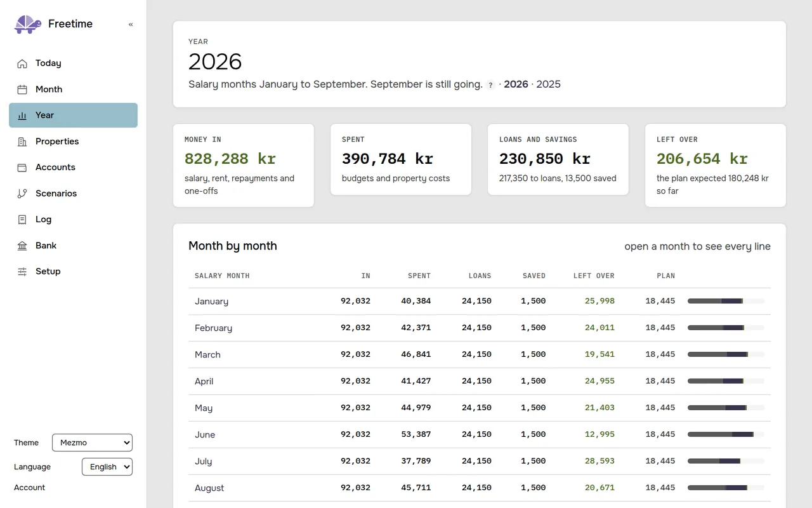Click the Left Over summary card
This screenshot has height=508, width=812.
click(716, 165)
